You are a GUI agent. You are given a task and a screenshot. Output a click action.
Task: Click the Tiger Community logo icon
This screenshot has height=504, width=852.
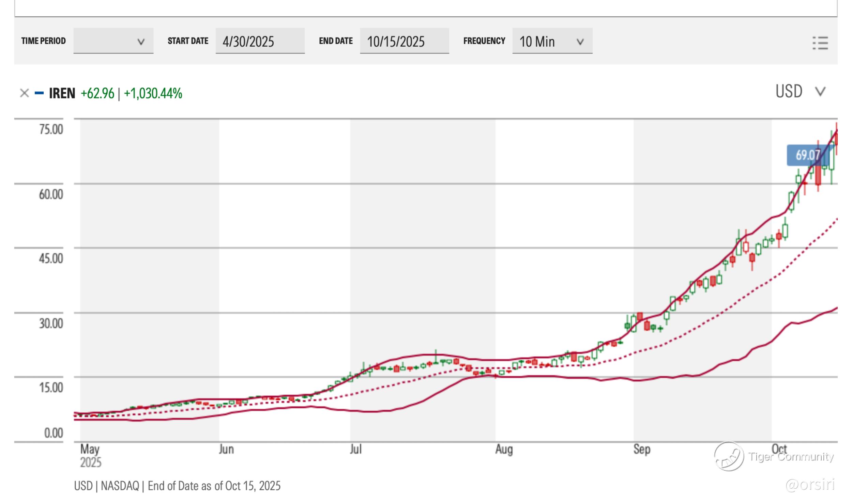729,456
